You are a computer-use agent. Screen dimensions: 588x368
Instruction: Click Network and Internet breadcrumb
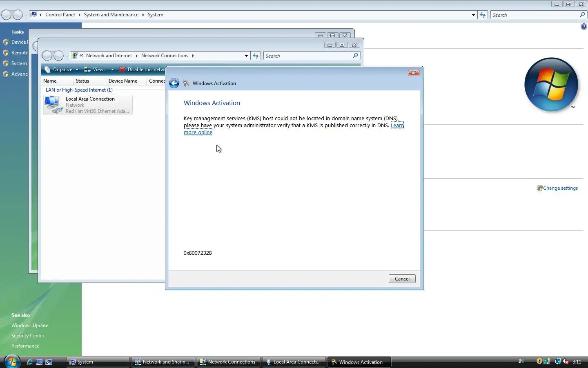pos(109,56)
